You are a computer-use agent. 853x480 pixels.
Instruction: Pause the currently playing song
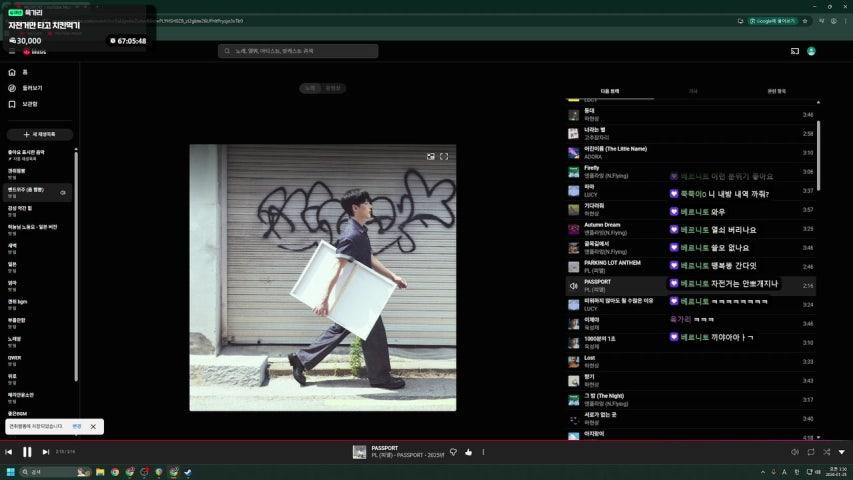pyautogui.click(x=27, y=452)
